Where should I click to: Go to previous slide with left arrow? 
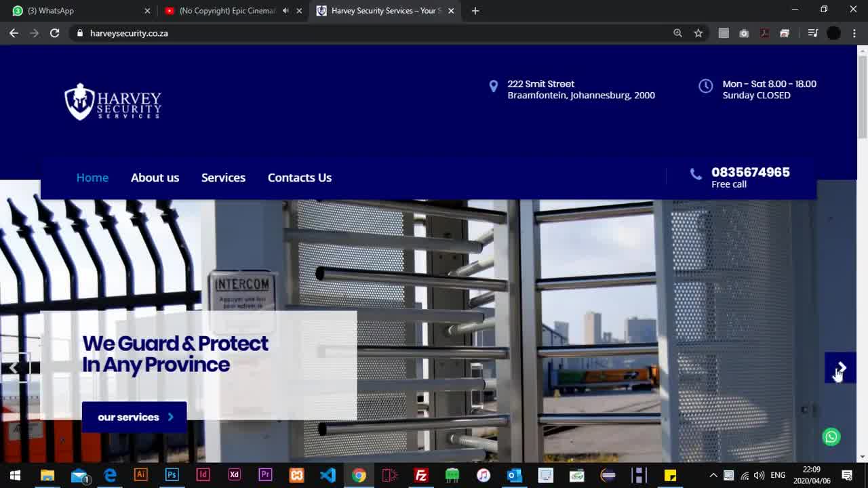(14, 368)
